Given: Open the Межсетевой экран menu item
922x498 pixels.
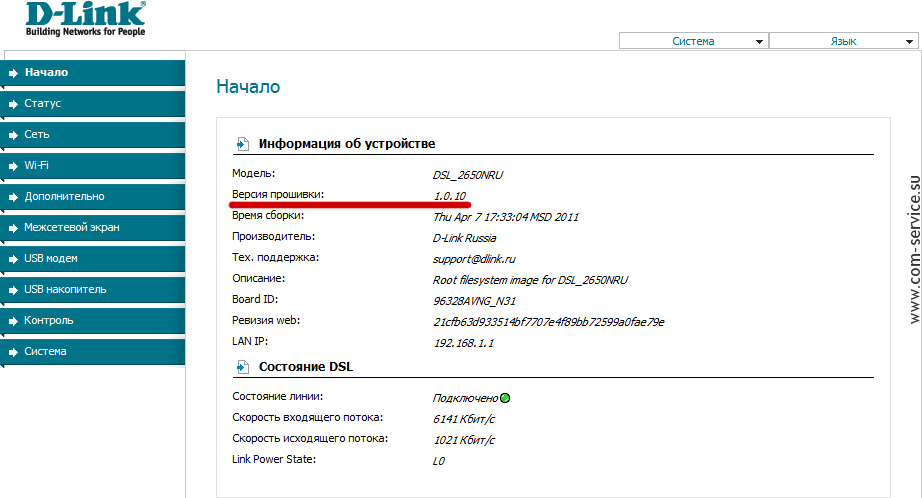Looking at the screenshot, I should click(93, 228).
